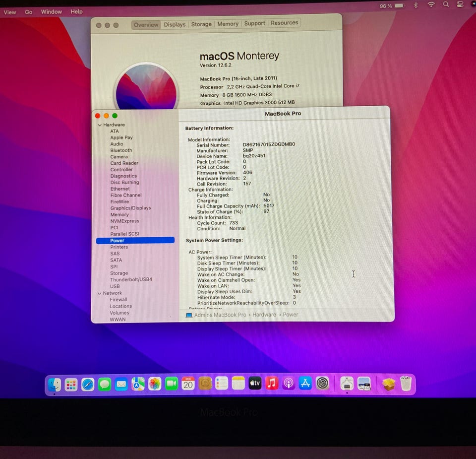Open the Music app in Dock
Image resolution: width=476 pixels, height=459 pixels.
(272, 384)
